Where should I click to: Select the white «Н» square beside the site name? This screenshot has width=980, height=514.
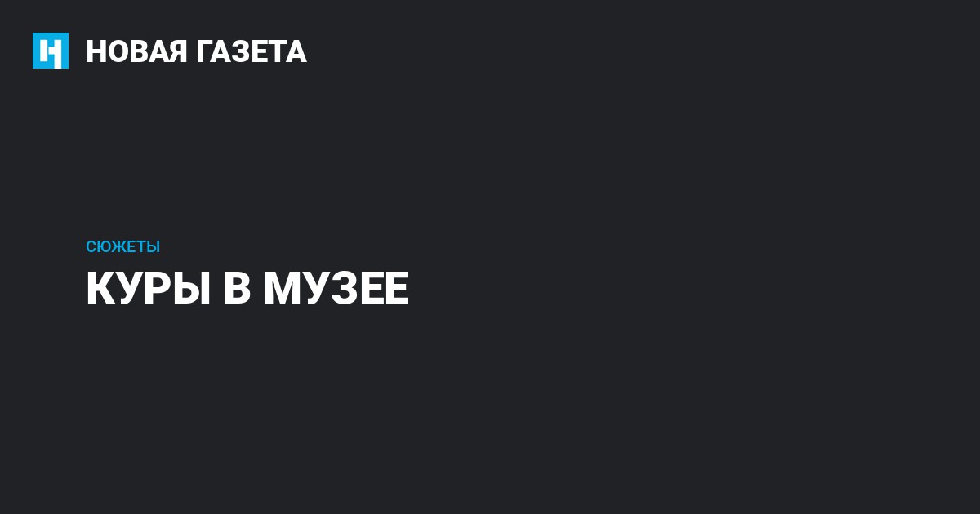(51, 51)
